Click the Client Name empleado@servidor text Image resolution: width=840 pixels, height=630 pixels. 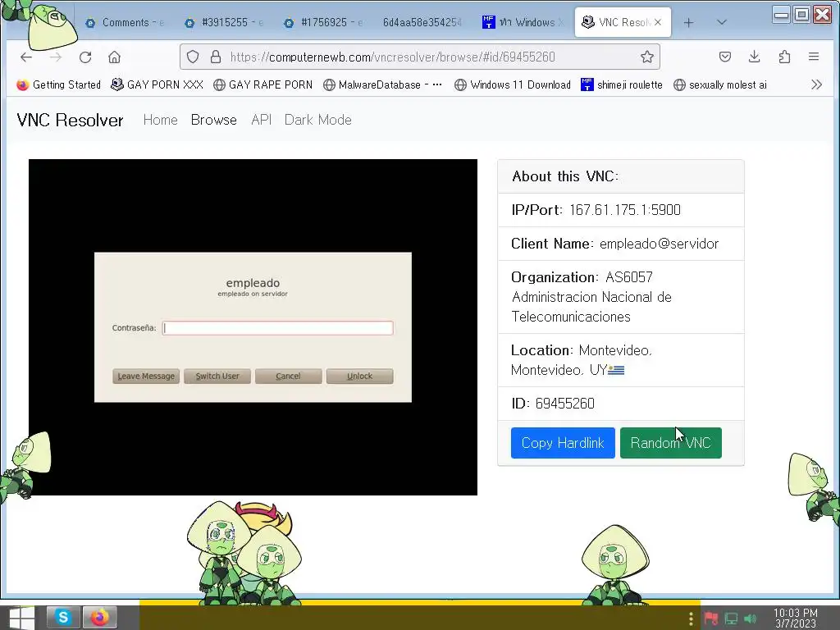click(x=659, y=244)
